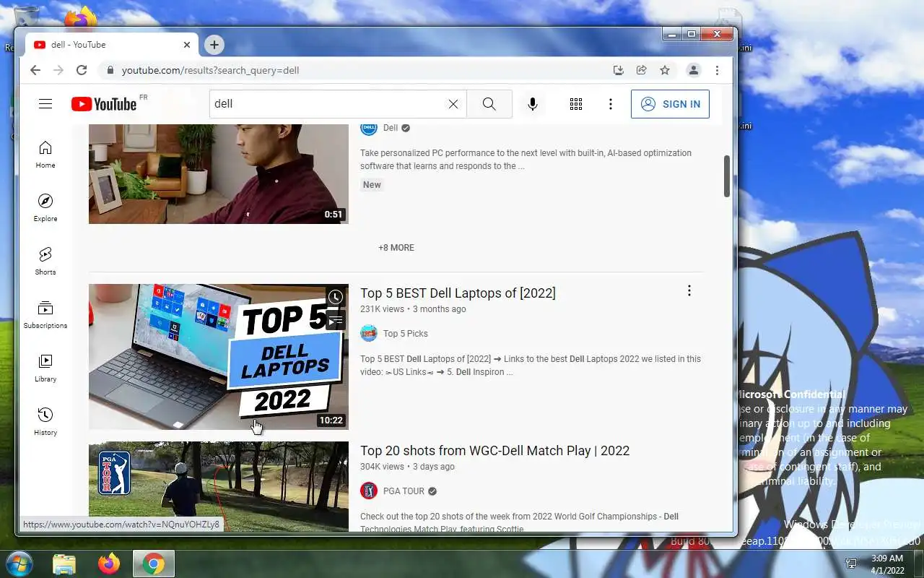Open File Explorer from the taskbar
The height and width of the screenshot is (578, 924).
[64, 564]
